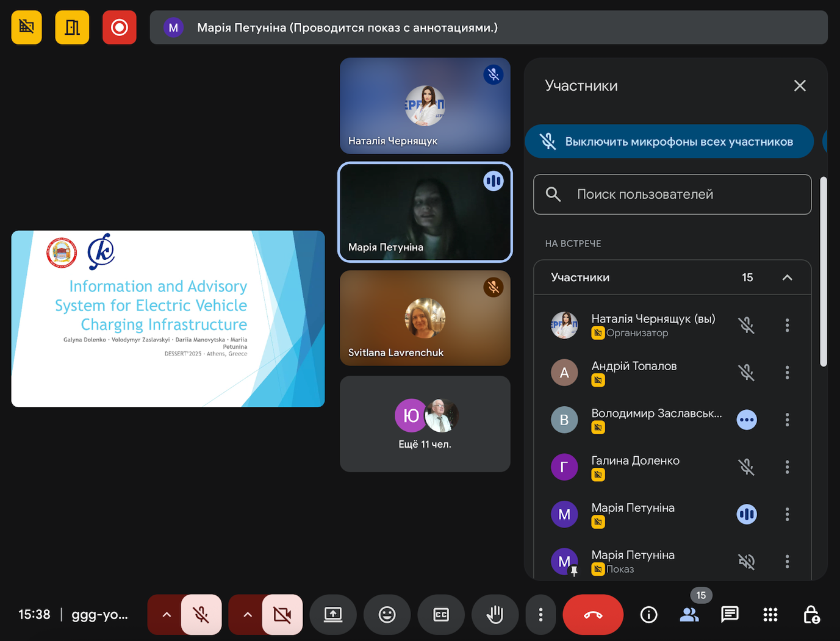Open host controls lock icon
Screen dimensions: 840x641
click(x=811, y=614)
